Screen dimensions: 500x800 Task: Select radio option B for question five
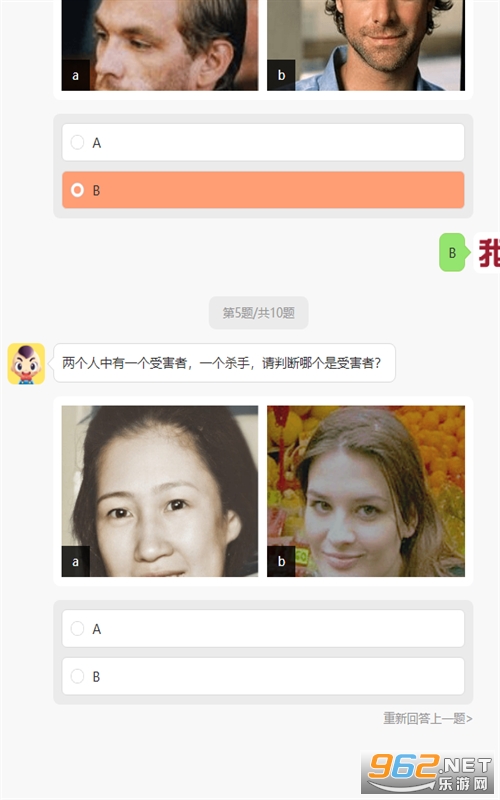click(263, 676)
